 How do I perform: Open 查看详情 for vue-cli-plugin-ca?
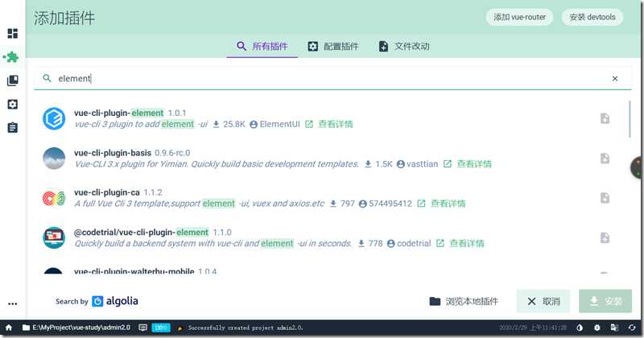pos(448,204)
